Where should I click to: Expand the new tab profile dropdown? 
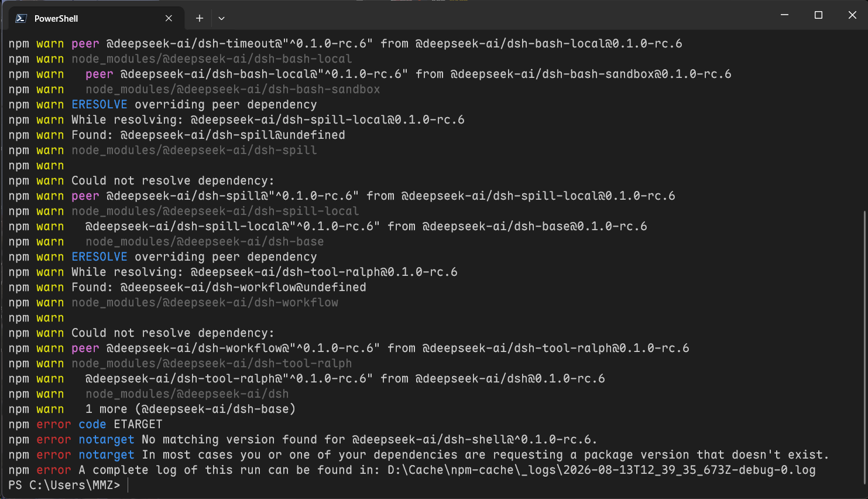click(221, 18)
